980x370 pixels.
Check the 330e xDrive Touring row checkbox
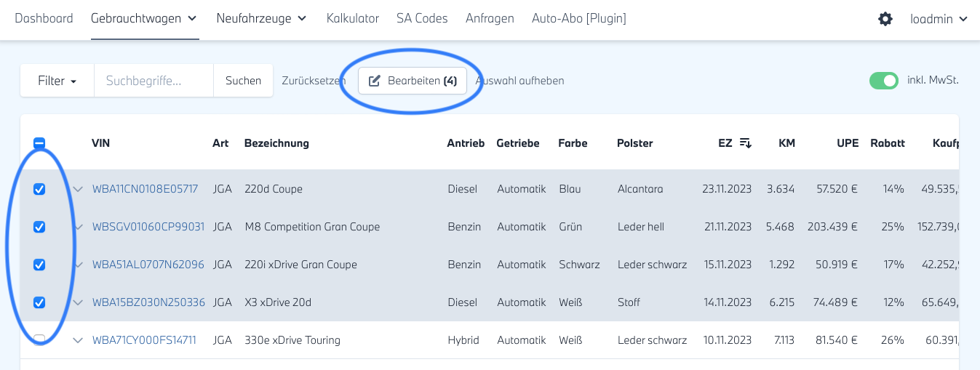[x=39, y=339]
